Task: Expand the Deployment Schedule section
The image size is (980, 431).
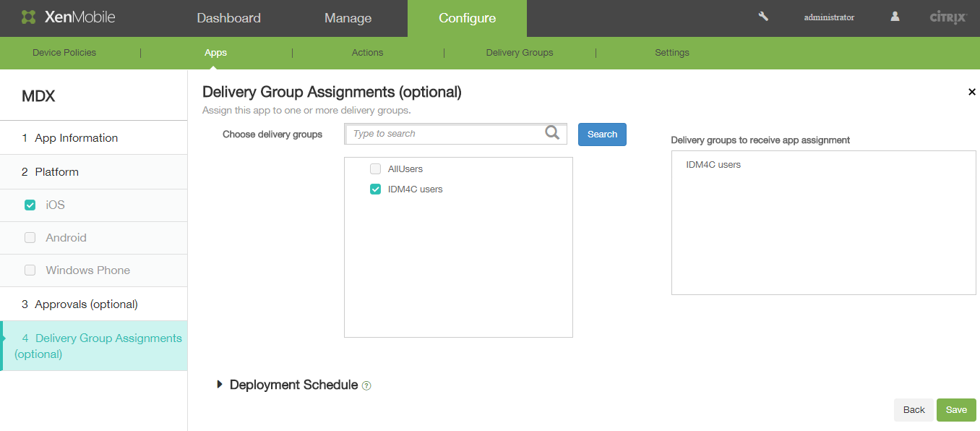Action: tap(220, 385)
